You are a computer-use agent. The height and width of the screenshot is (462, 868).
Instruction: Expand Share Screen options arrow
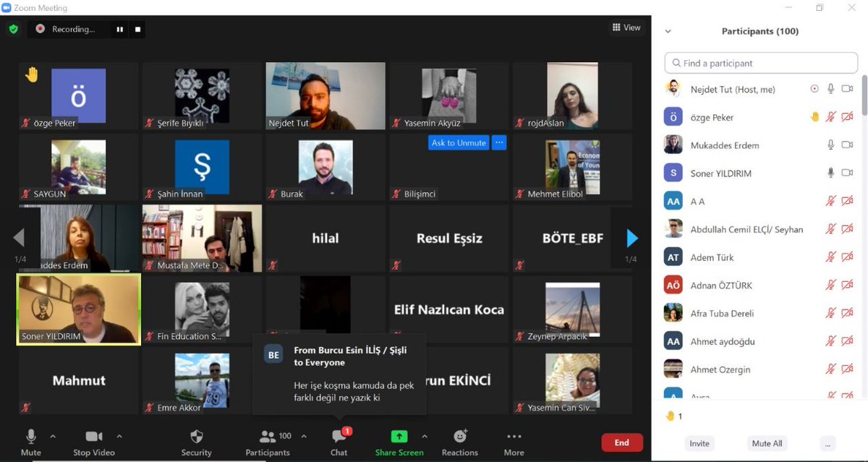[x=424, y=436]
